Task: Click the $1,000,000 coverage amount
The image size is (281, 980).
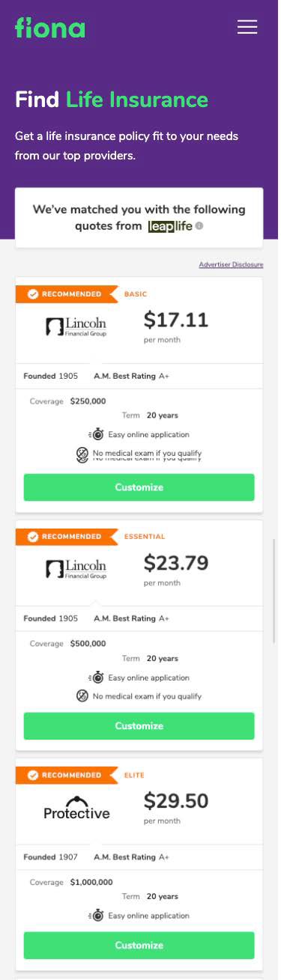Action: click(x=91, y=883)
